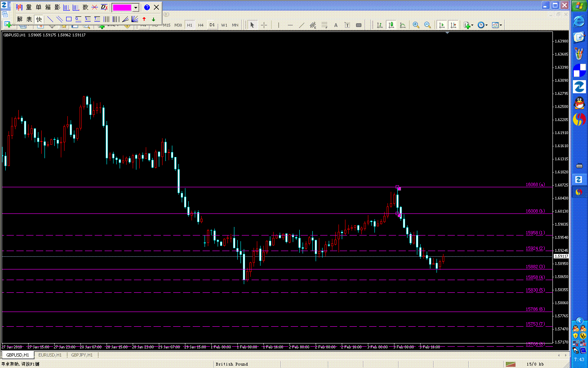Click the 表 button in the floating toolbar
The width and height of the screenshot is (588, 368).
coord(29,19)
